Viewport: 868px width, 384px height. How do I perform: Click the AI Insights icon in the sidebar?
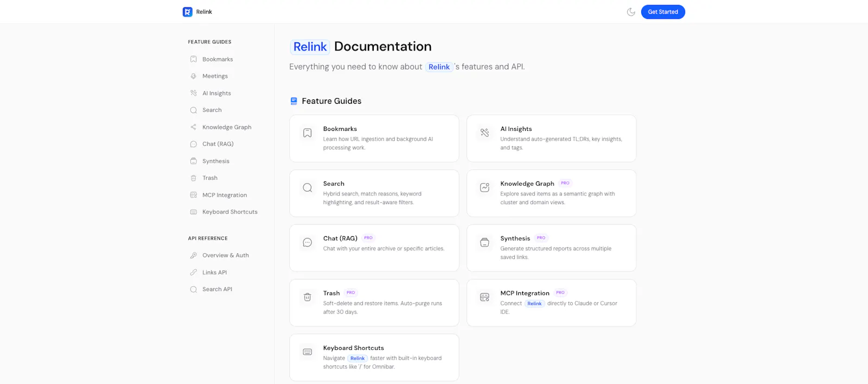click(194, 93)
